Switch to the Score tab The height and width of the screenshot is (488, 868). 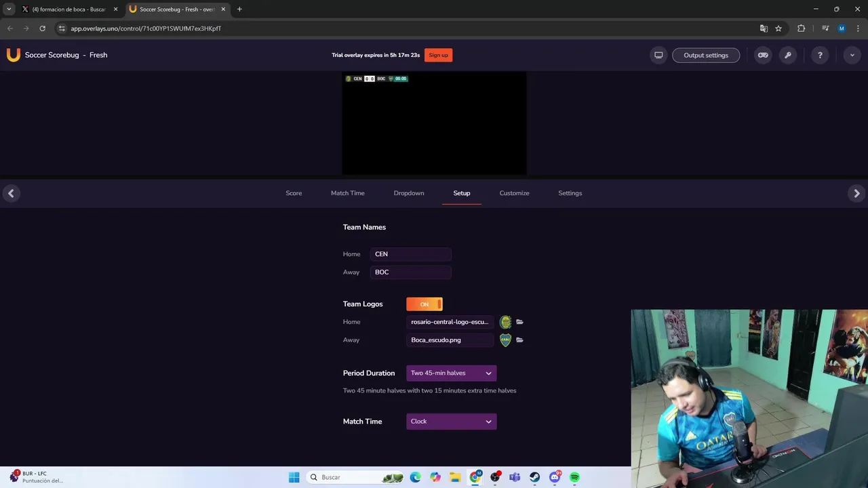[x=294, y=193]
